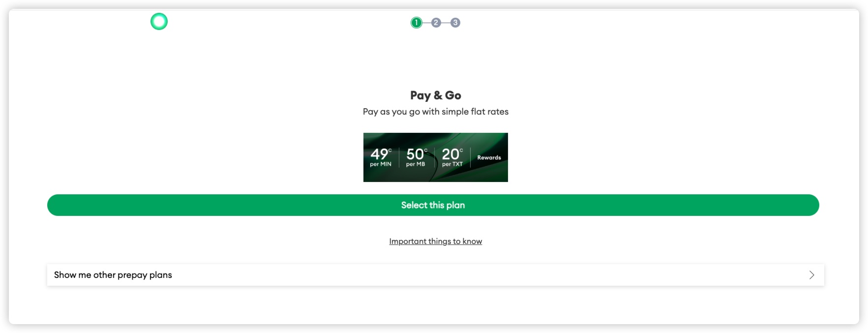
Task: Click the 'per TXT' caption under 20c
Action: 452,164
